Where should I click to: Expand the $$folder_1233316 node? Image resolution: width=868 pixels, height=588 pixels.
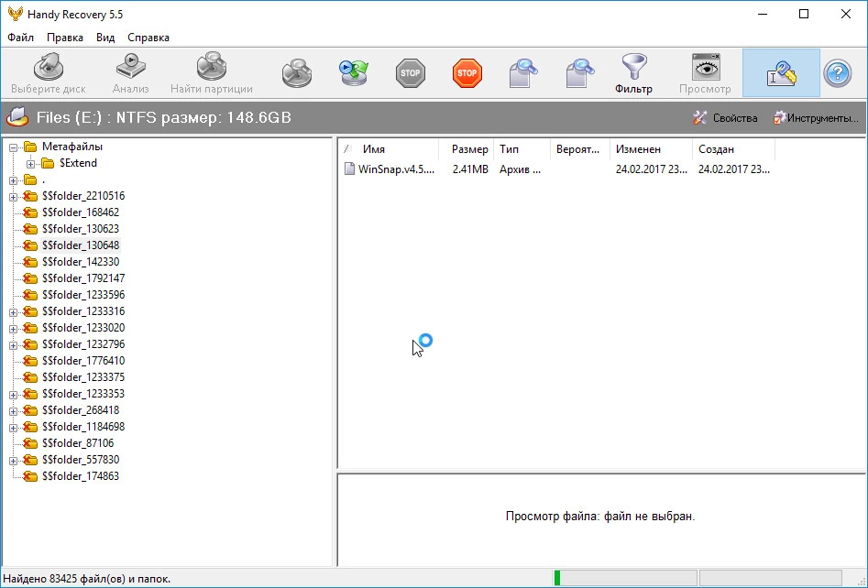click(x=13, y=312)
